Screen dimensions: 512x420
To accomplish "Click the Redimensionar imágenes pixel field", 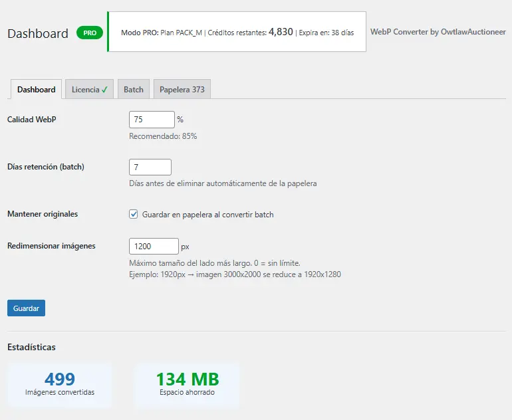I will [154, 246].
